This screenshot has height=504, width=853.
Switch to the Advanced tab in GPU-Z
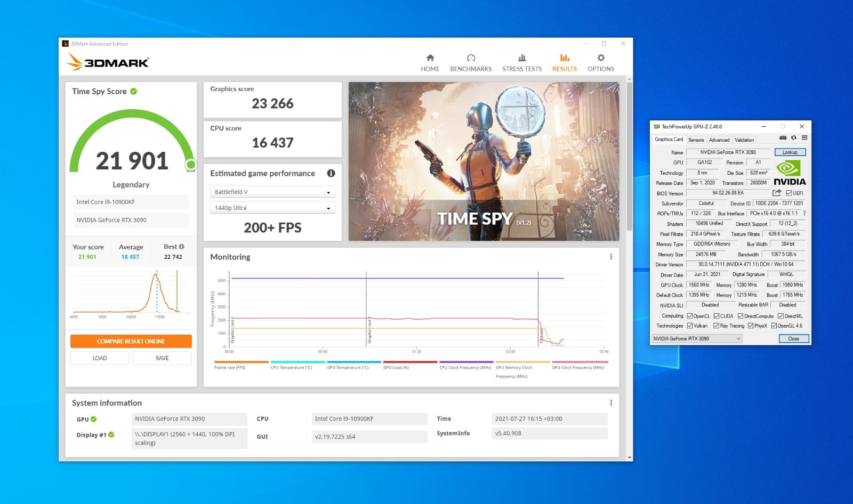(x=719, y=140)
